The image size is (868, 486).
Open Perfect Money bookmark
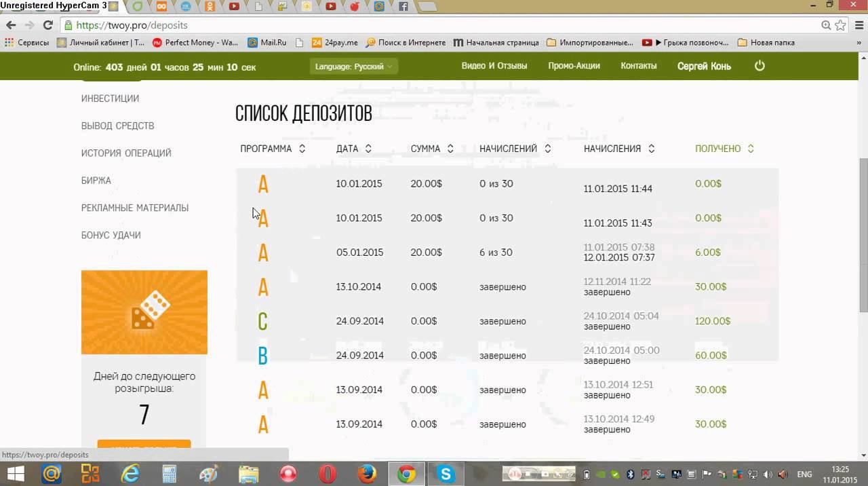pos(195,42)
